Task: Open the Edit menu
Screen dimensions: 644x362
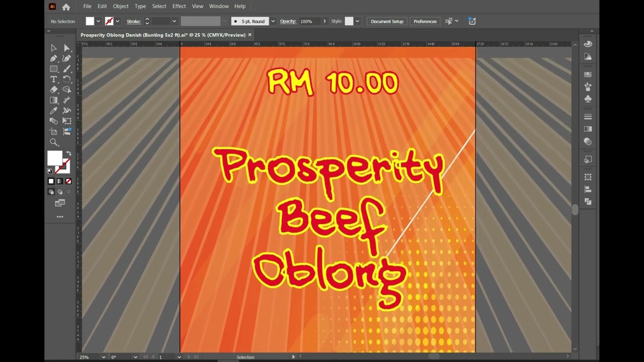Action: pos(102,6)
